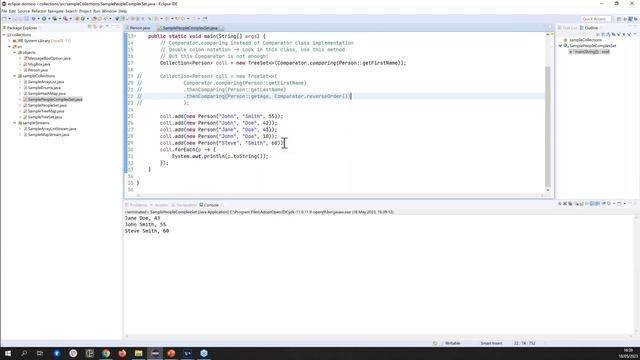640x360 pixels.
Task: Click the green Run toolbar button
Action: (x=44, y=19)
